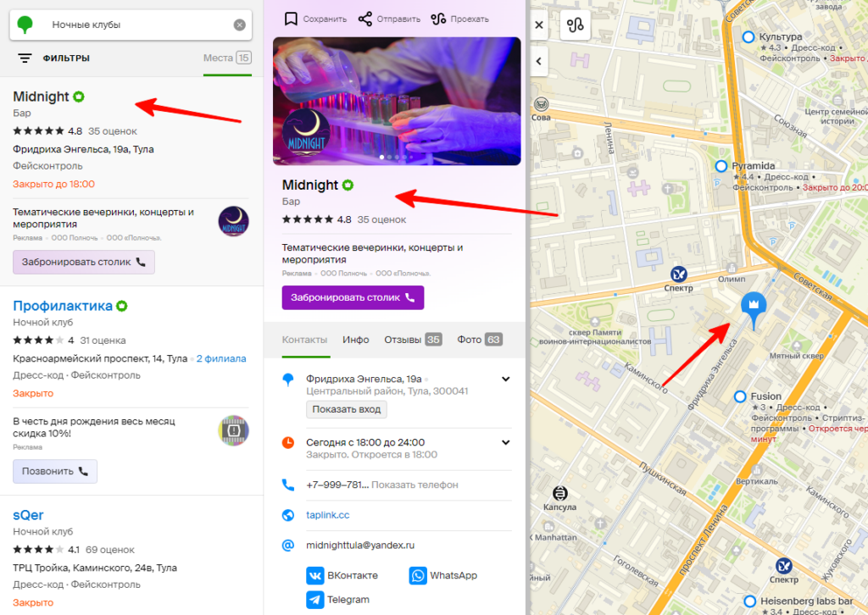This screenshot has width=868, height=615.
Task: Click Отправить label
Action: tap(398, 19)
